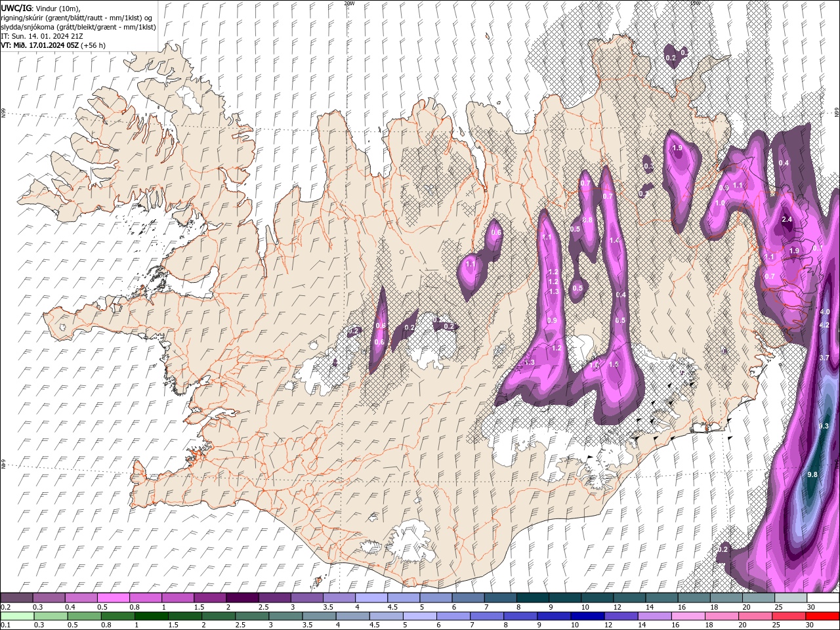Click the '15W' longitude label
Screen dimensions: 840x630
695,3
